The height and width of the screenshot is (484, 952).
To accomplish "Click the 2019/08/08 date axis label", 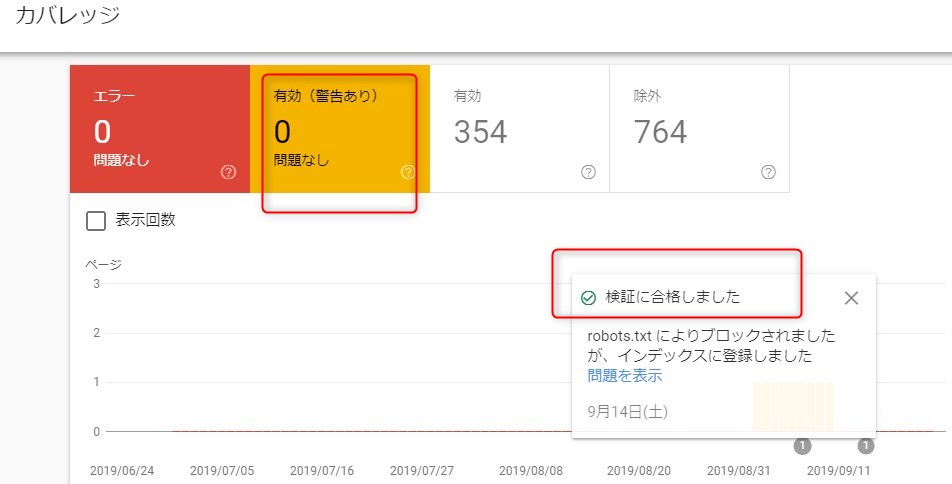I will 531,471.
